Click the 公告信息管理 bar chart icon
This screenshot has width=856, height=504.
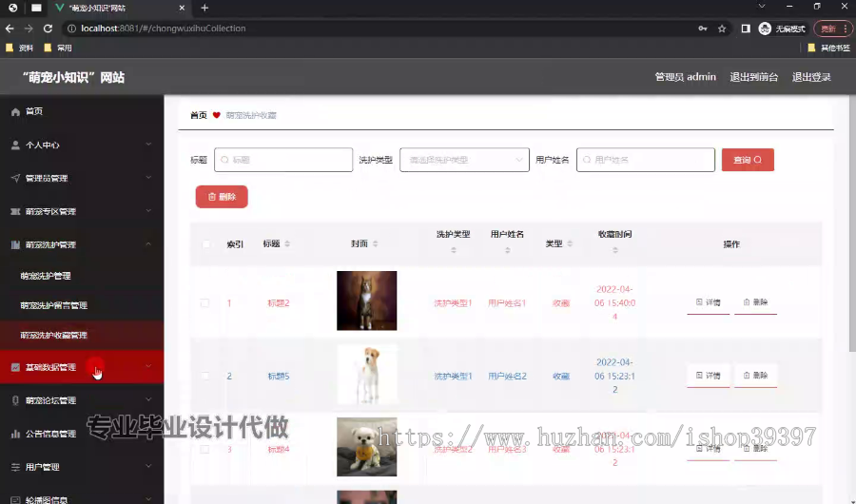click(15, 434)
